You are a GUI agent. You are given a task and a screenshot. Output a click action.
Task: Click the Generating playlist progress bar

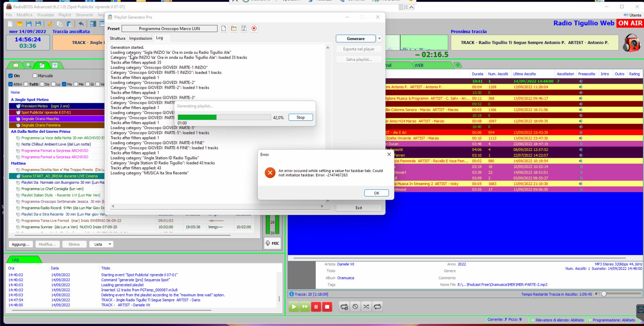pos(224,117)
